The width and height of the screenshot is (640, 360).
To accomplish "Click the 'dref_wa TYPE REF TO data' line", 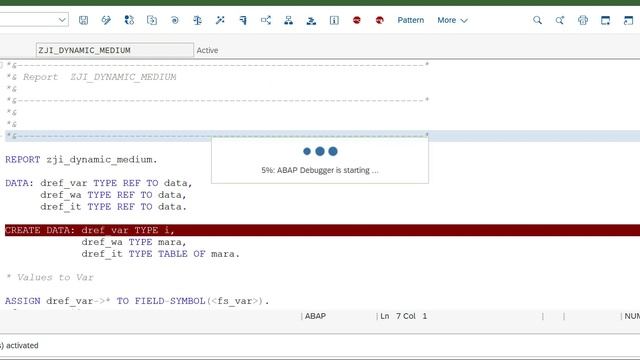I will [113, 195].
